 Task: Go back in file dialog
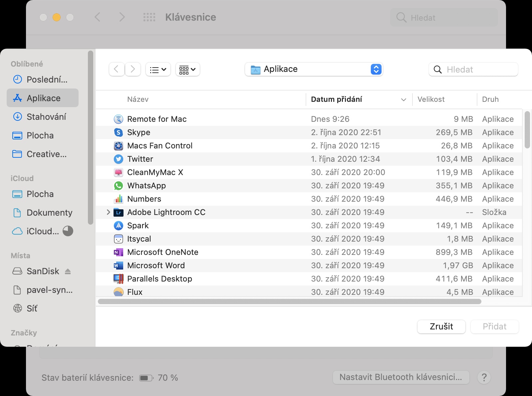pyautogui.click(x=117, y=69)
